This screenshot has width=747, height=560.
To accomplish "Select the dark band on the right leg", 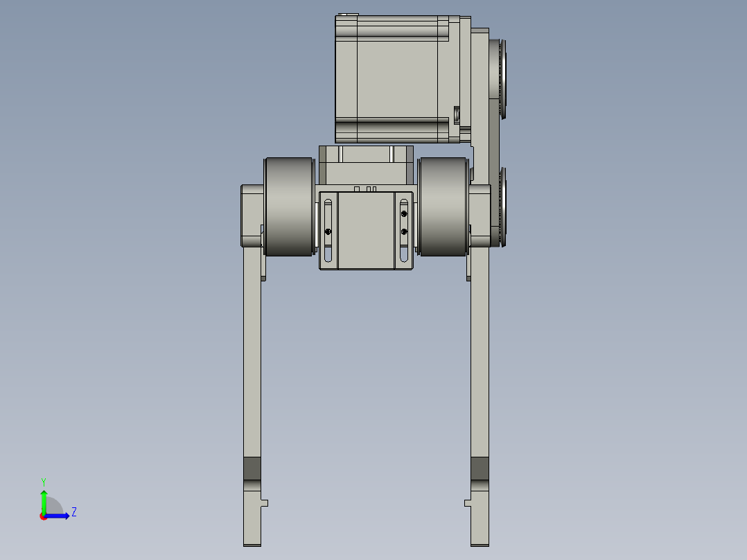I will (480, 469).
